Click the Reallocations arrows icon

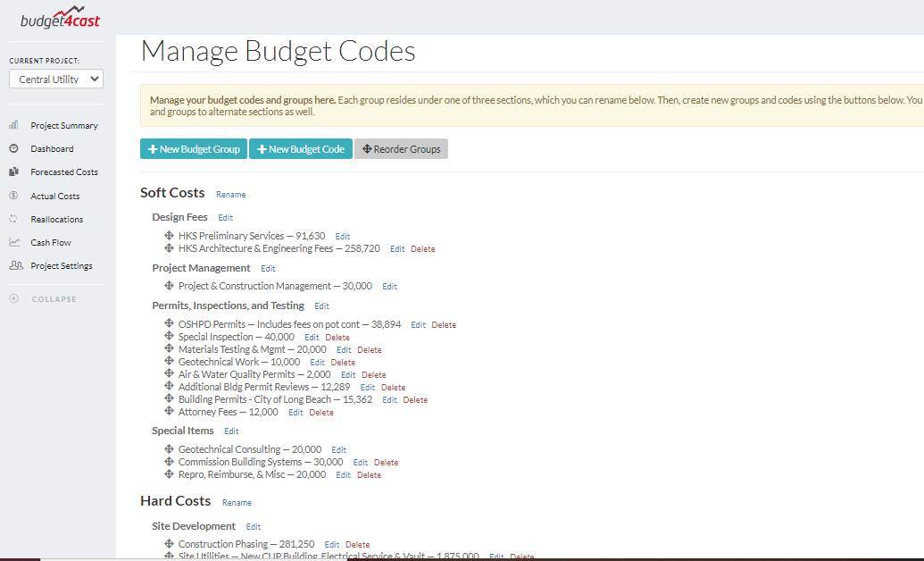click(x=14, y=219)
